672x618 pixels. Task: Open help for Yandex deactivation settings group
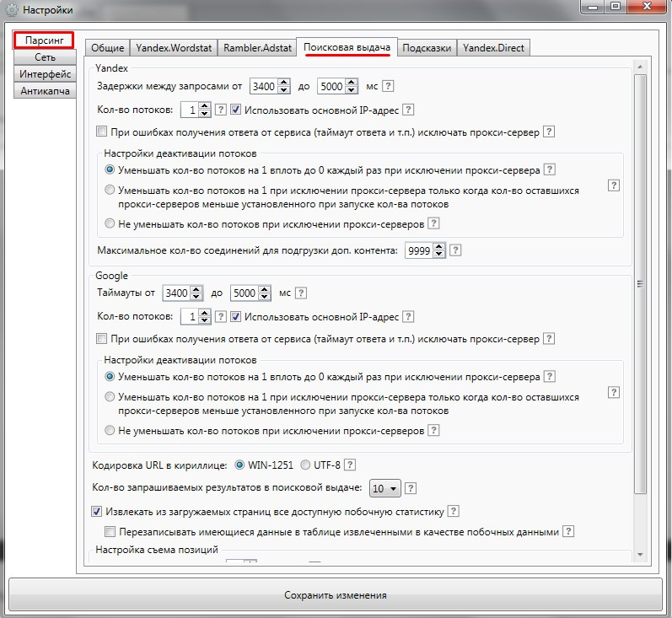click(x=613, y=185)
